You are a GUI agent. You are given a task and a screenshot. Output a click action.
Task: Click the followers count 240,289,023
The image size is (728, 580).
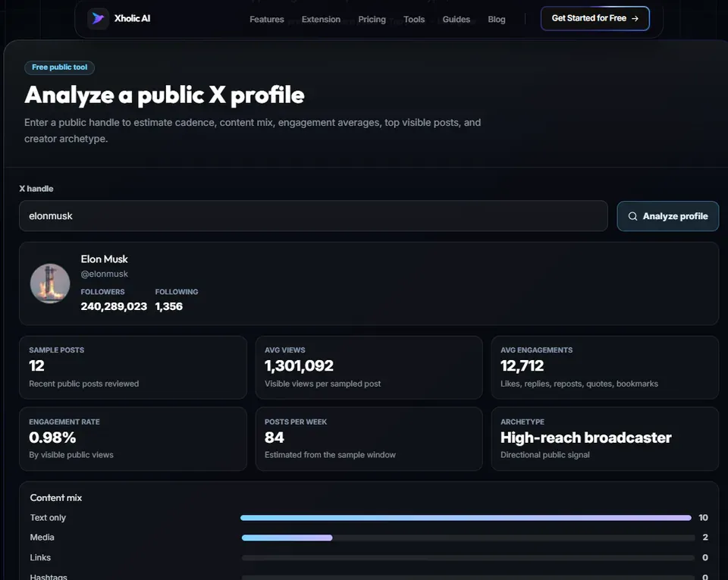click(114, 306)
